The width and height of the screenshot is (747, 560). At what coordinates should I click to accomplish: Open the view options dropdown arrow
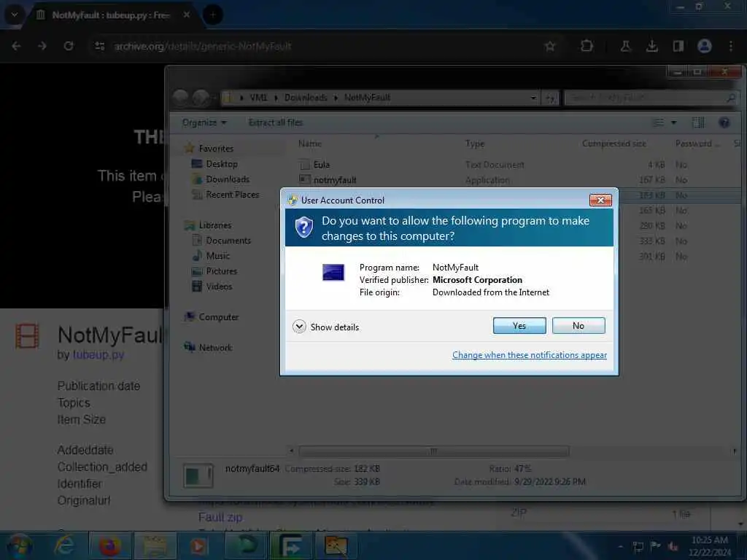(x=673, y=122)
